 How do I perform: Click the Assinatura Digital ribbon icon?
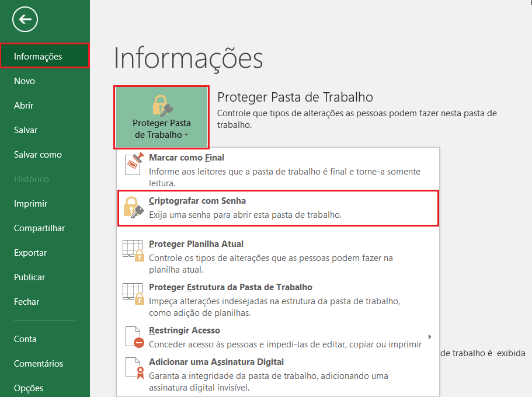pyautogui.click(x=134, y=368)
